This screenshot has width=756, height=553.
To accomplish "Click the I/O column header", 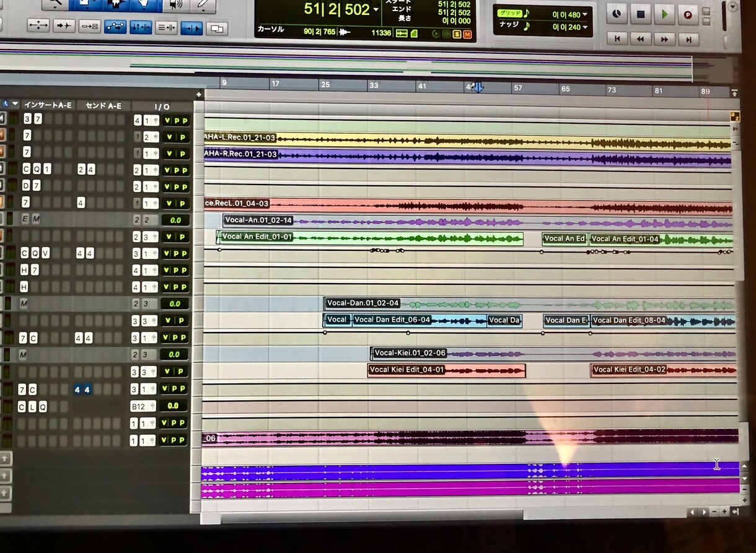I will tap(162, 107).
